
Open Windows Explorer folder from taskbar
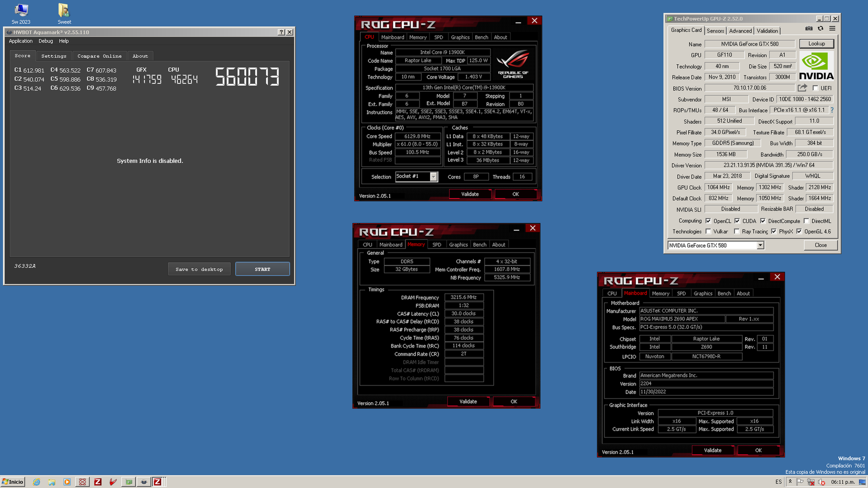52,482
